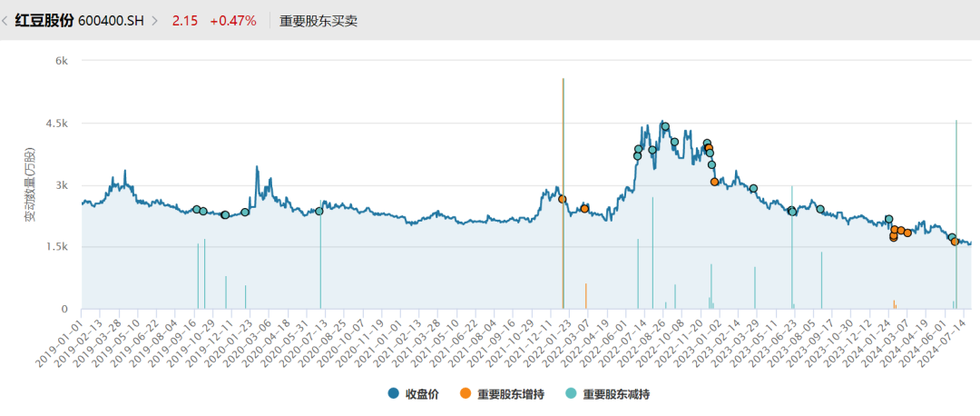Click the 6k y-axis label

63,61
